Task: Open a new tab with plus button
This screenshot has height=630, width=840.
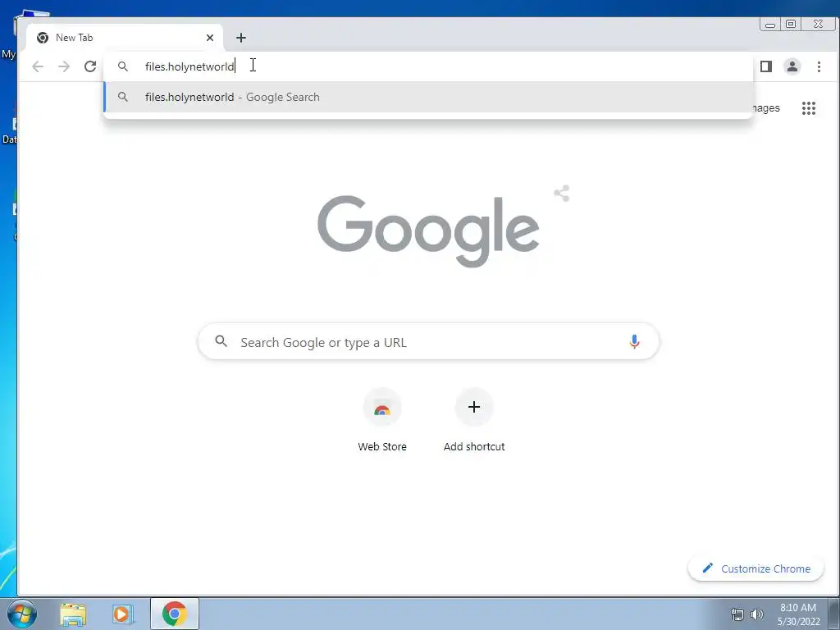Action: click(x=241, y=38)
